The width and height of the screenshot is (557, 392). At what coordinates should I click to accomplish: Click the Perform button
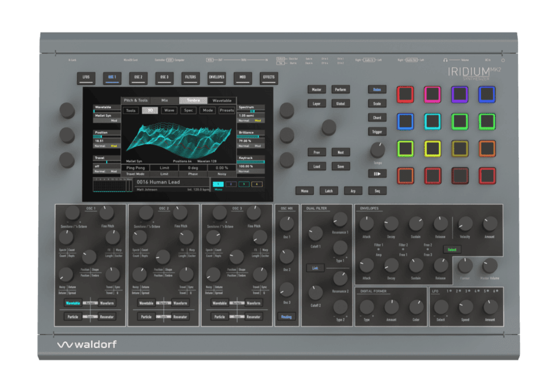coord(341,89)
